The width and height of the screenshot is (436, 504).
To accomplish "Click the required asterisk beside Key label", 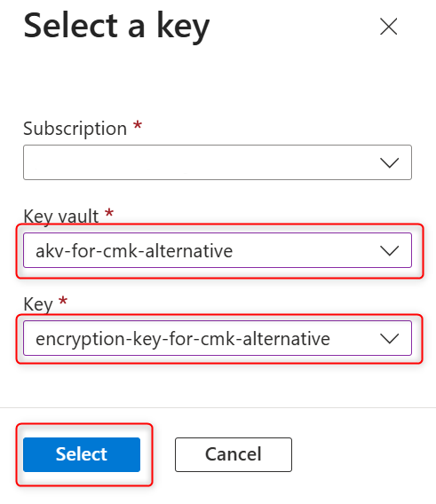I will [63, 301].
